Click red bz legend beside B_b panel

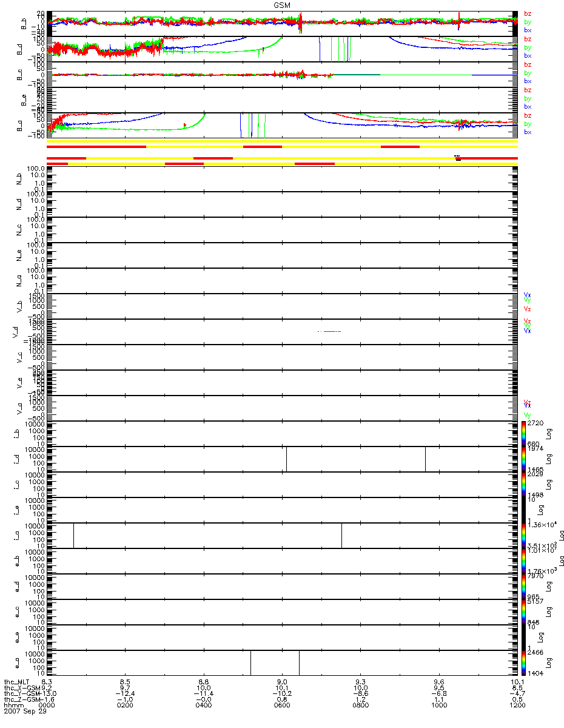point(528,13)
